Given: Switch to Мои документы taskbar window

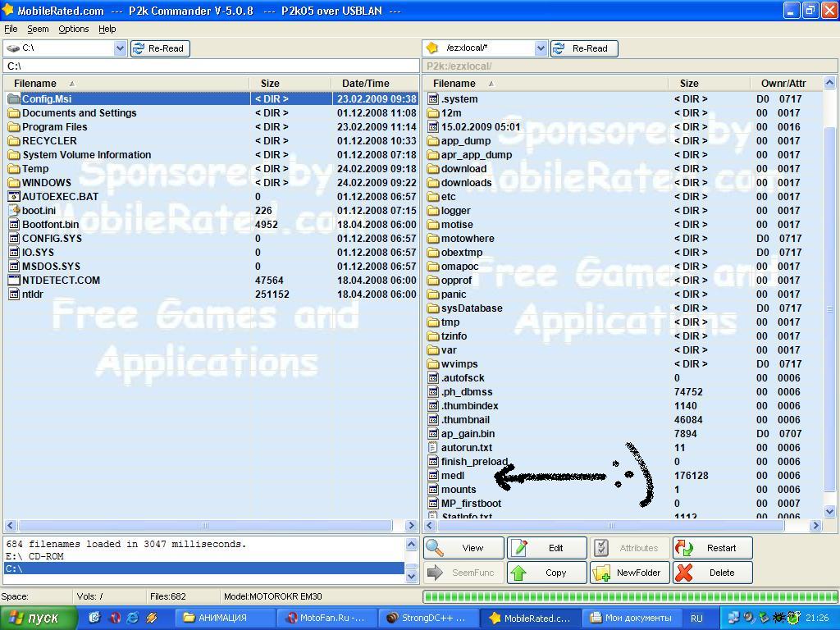Looking at the screenshot, I should tap(631, 619).
